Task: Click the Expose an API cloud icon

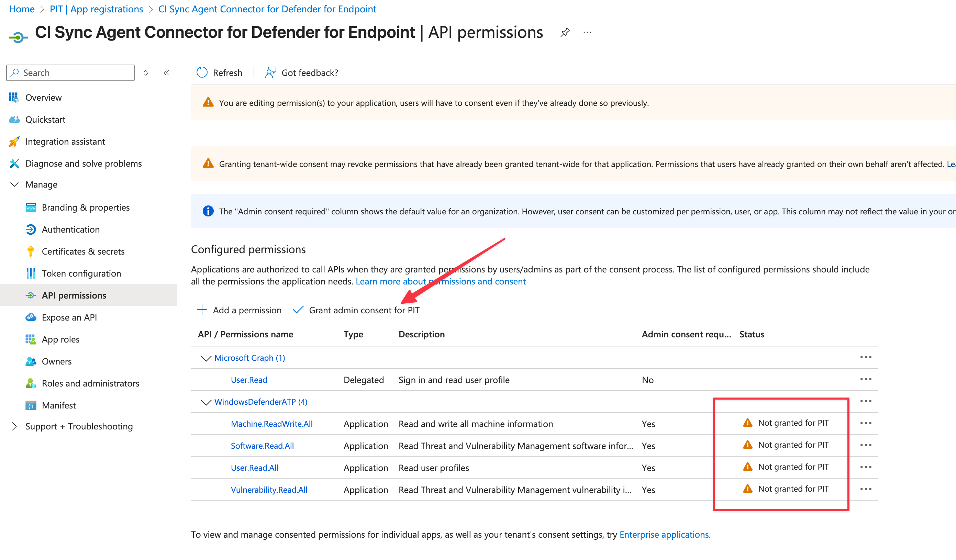Action: coord(31,317)
